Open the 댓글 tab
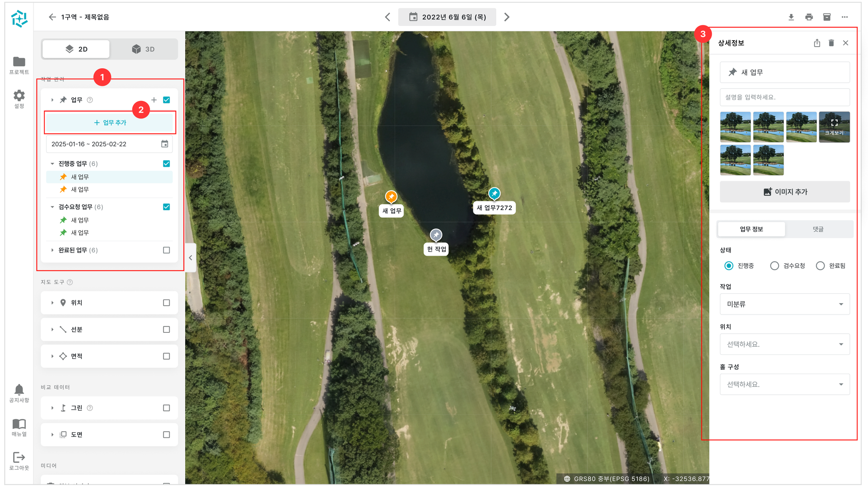The image size is (868, 493). 818,229
